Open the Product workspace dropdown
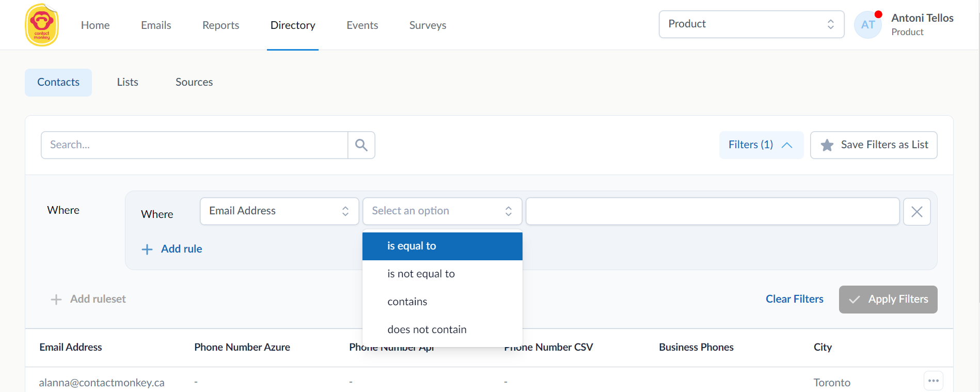The width and height of the screenshot is (980, 392). point(751,24)
